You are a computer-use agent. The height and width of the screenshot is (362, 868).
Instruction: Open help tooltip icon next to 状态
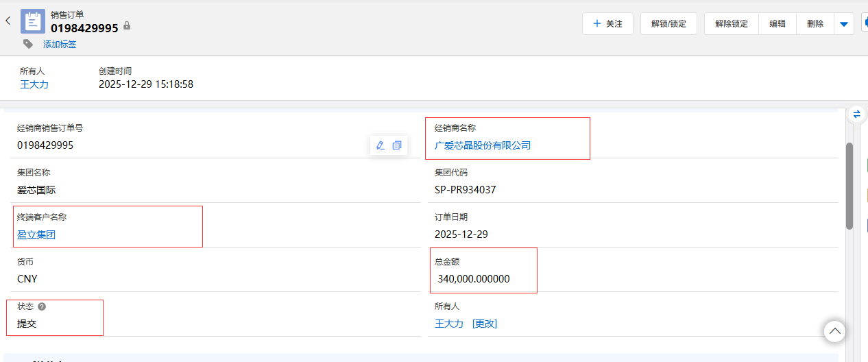tap(42, 306)
